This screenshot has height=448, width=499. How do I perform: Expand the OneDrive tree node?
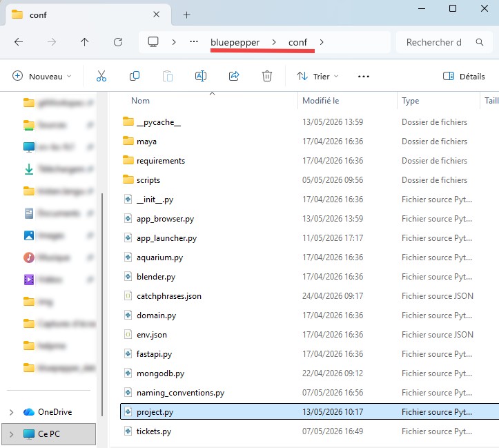tap(12, 412)
